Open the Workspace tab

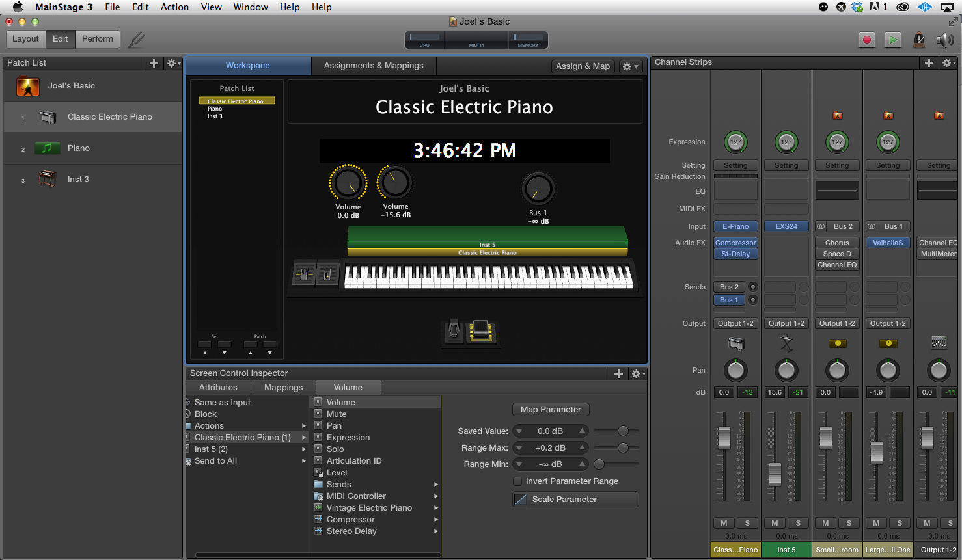[248, 66]
